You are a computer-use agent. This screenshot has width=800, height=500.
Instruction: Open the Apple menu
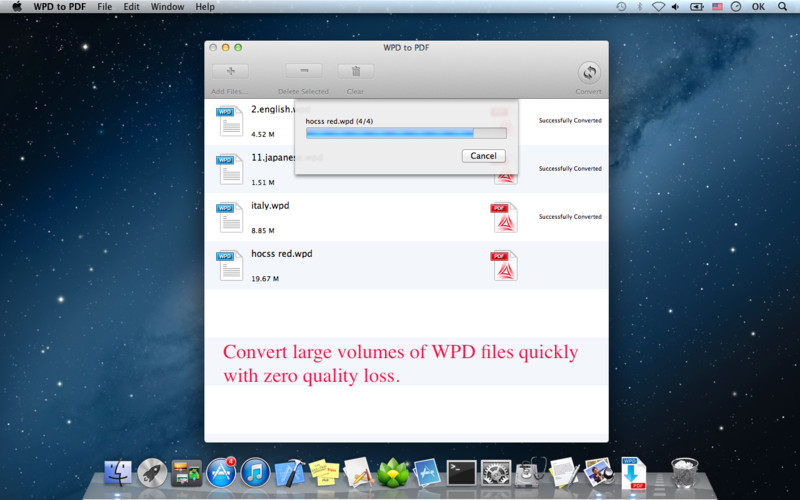[17, 7]
